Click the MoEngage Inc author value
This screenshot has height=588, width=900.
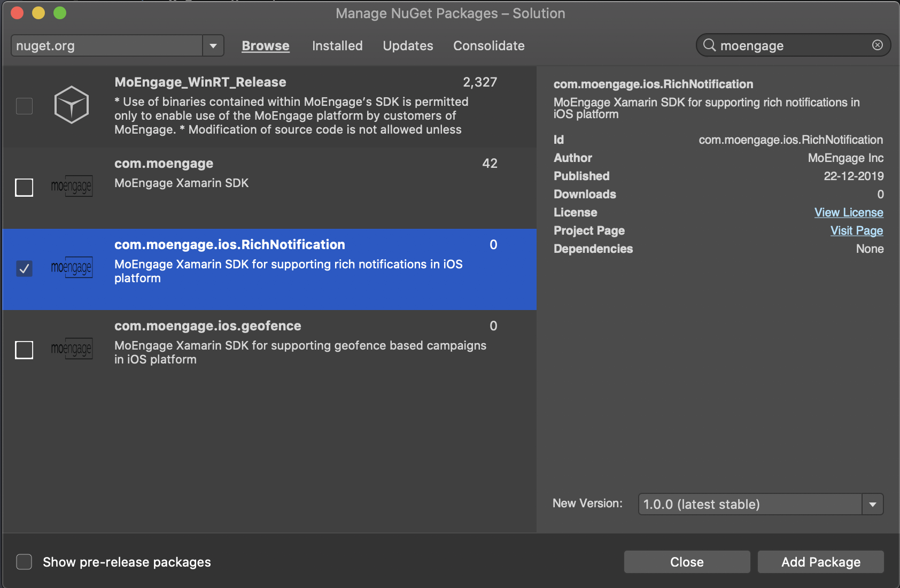tap(845, 158)
